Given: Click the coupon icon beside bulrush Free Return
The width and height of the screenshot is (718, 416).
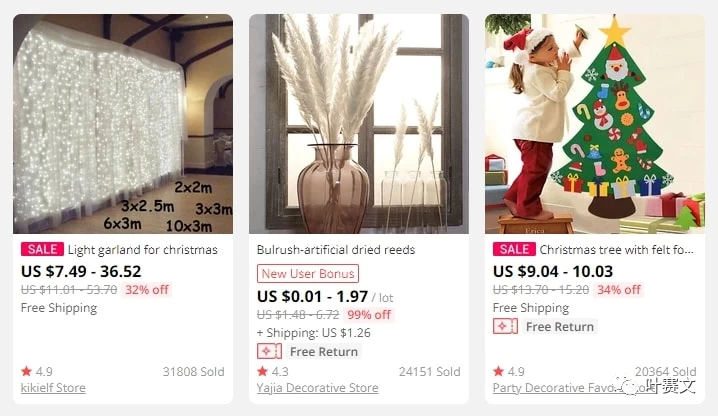Looking at the screenshot, I should click(x=269, y=351).
